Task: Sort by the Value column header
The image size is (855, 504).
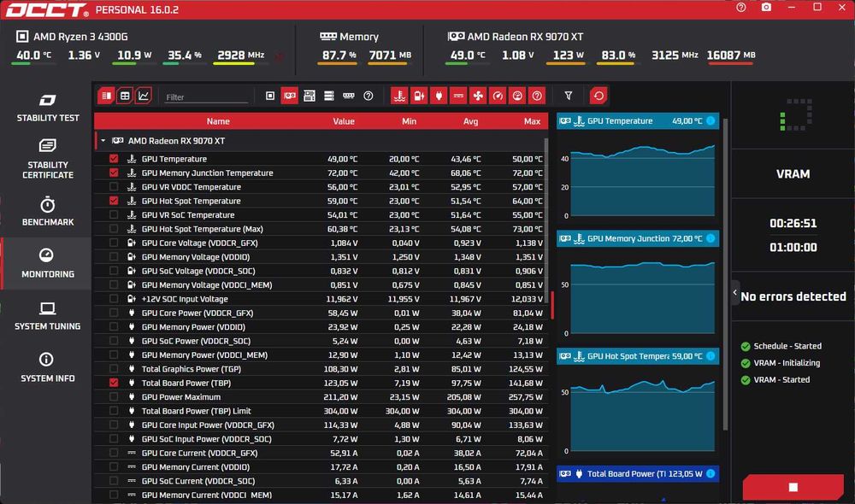Action: click(344, 121)
